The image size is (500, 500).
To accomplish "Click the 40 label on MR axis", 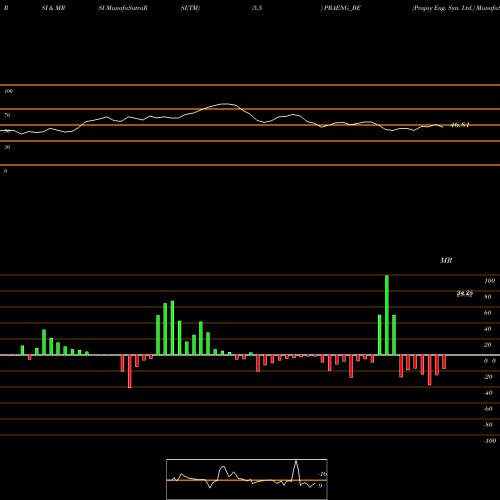I will point(488,329).
